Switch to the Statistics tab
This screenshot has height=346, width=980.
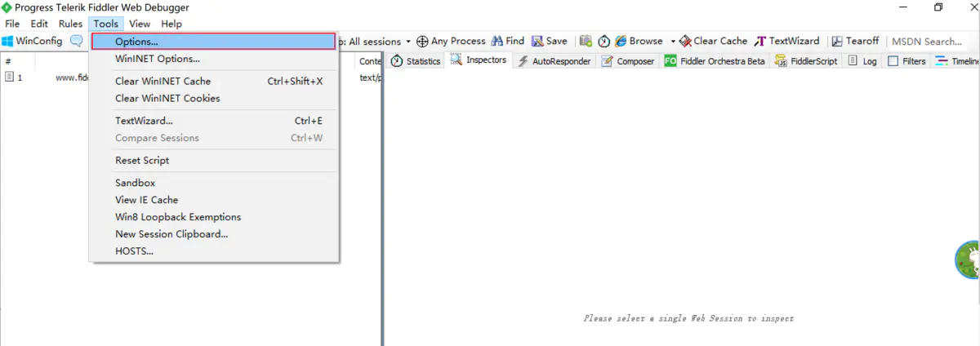tap(415, 61)
